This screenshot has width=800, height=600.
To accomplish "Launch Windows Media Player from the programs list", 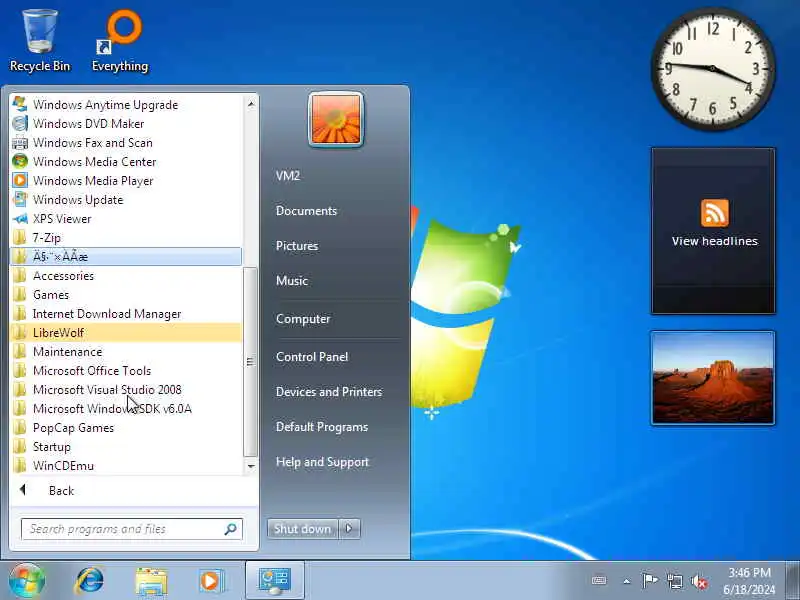I will pos(126,181).
